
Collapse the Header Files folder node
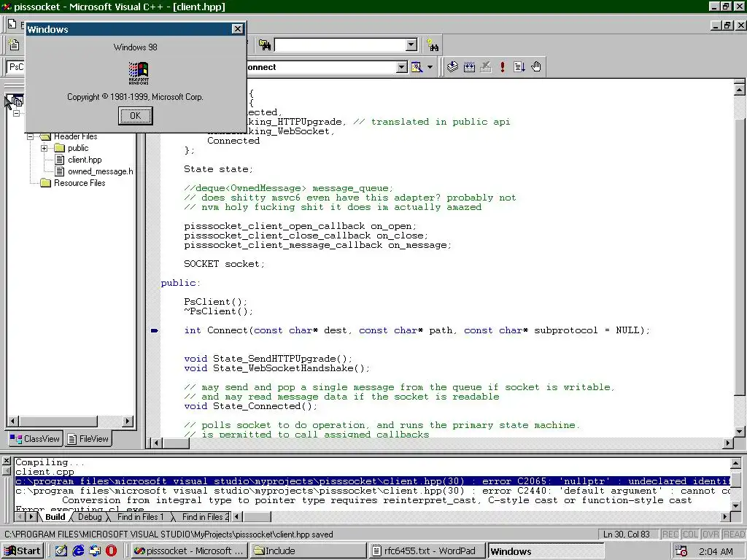tap(31, 136)
